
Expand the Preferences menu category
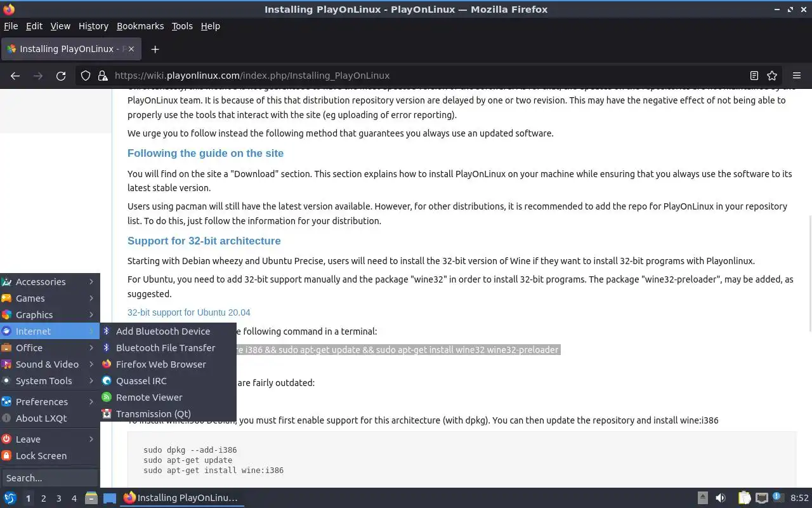point(49,401)
